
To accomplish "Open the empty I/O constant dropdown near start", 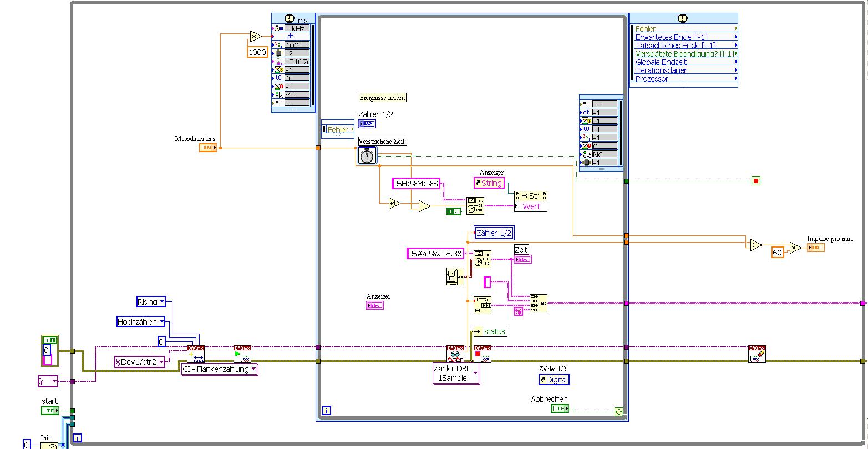I will [54, 381].
